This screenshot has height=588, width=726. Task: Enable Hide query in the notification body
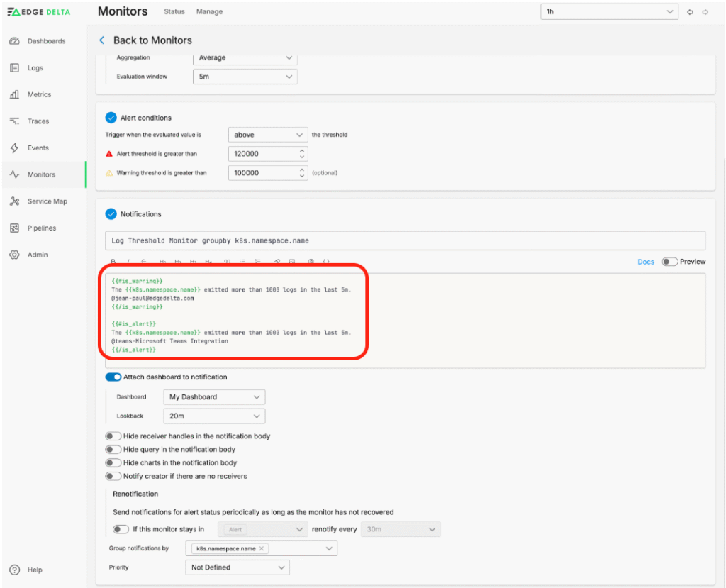click(113, 450)
